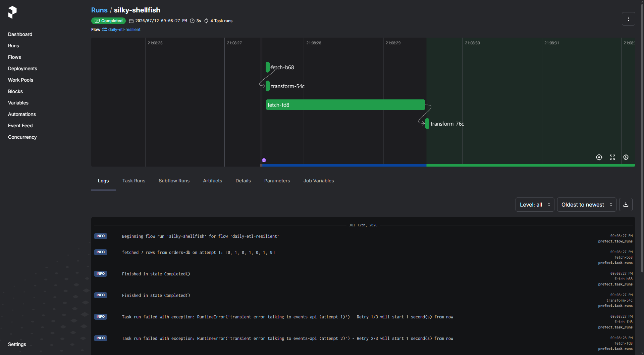
Task: Click the page vertical scrollbar
Action: [642, 138]
